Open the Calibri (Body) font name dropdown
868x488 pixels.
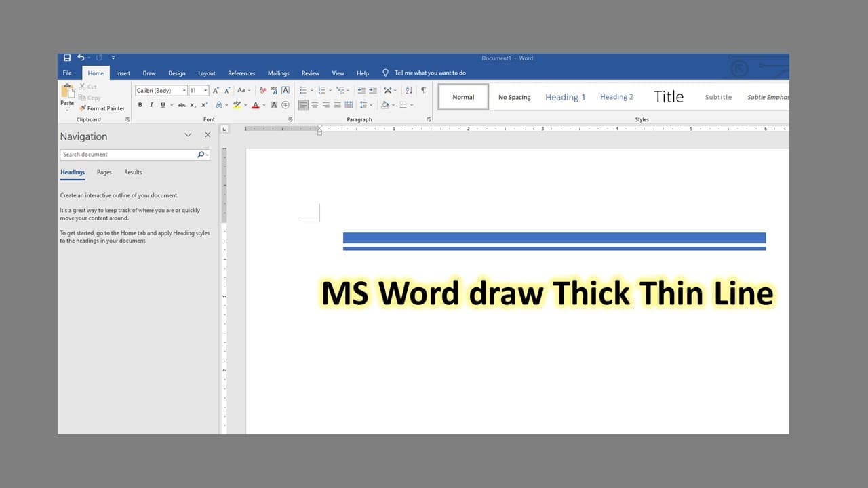coord(184,91)
